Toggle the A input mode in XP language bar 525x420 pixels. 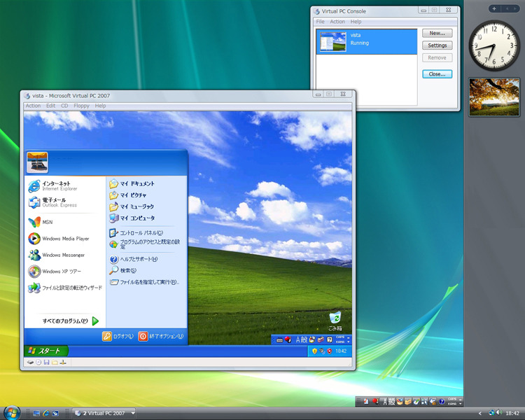tap(298, 339)
